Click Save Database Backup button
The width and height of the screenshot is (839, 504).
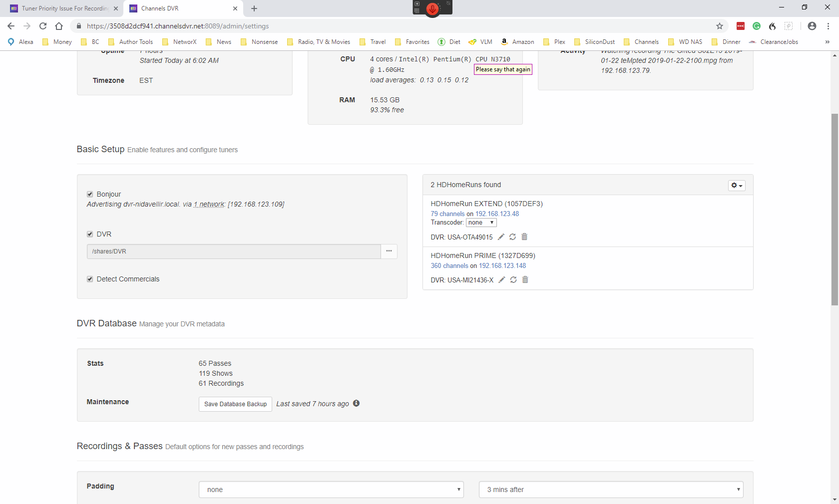coord(235,404)
